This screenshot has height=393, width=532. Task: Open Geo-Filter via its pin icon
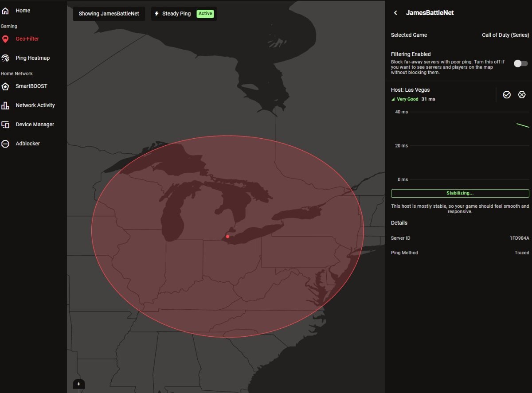(5, 39)
